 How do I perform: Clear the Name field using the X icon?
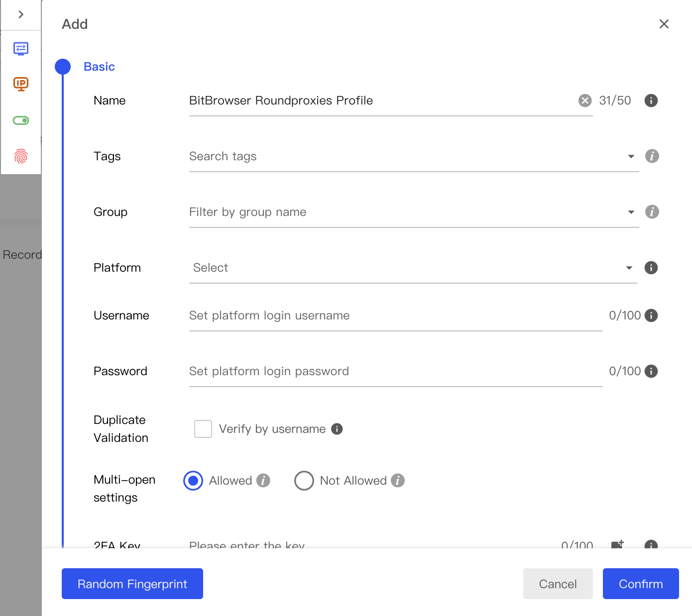(x=584, y=101)
